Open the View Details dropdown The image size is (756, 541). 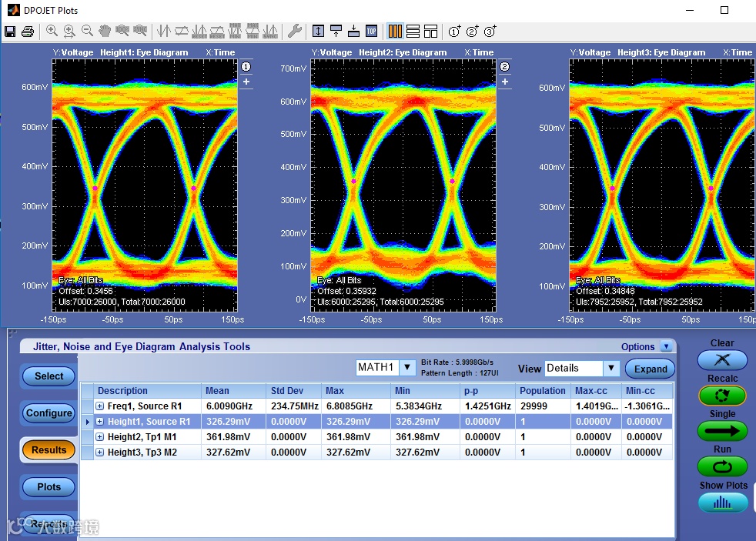click(x=610, y=368)
